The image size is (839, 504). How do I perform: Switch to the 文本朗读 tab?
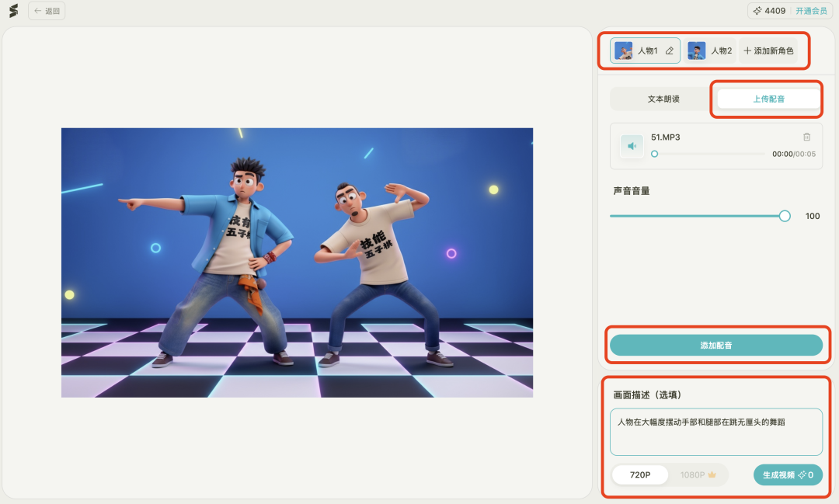[x=663, y=99]
